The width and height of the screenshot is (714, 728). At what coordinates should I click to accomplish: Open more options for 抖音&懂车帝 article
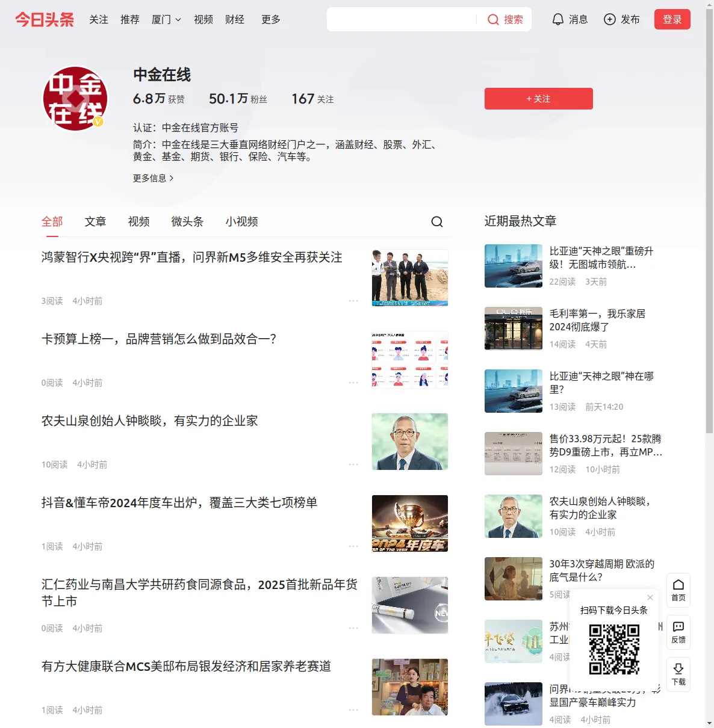tap(353, 546)
